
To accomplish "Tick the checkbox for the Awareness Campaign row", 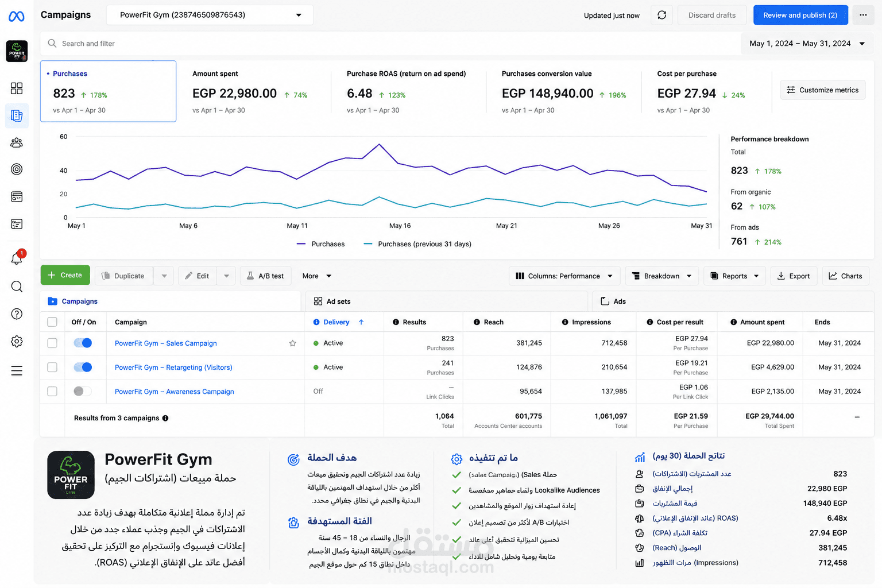I will [x=52, y=391].
